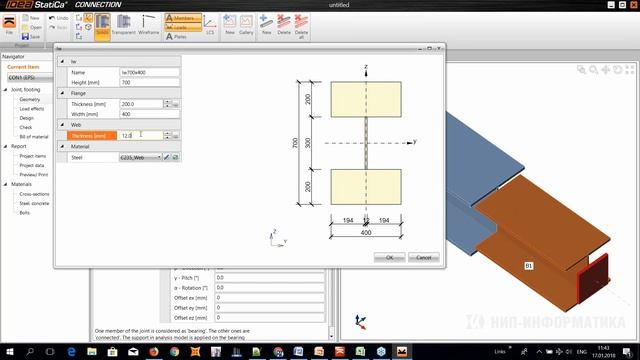This screenshot has height=360, width=640.
Task: Collapse the Flange section group
Action: [x=62, y=93]
